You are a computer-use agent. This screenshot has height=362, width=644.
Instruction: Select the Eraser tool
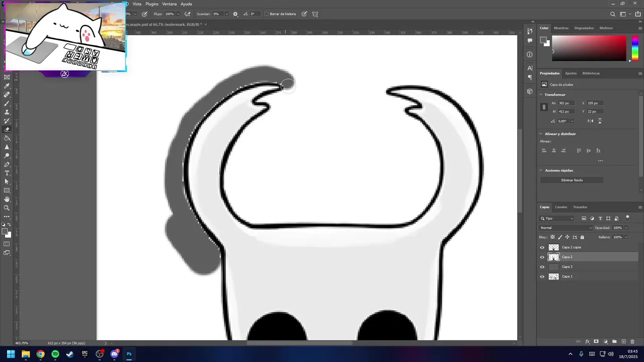pyautogui.click(x=7, y=130)
